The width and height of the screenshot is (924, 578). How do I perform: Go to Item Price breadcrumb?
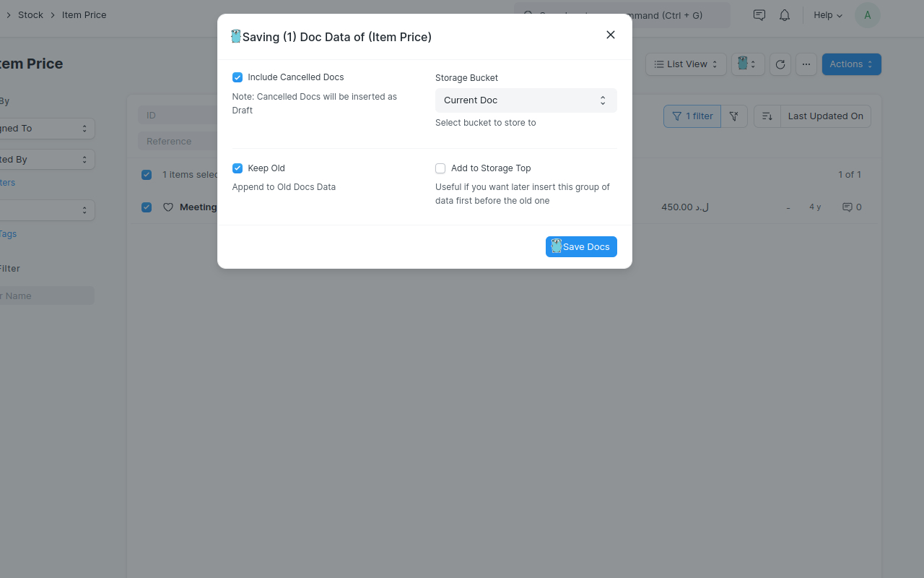84,15
